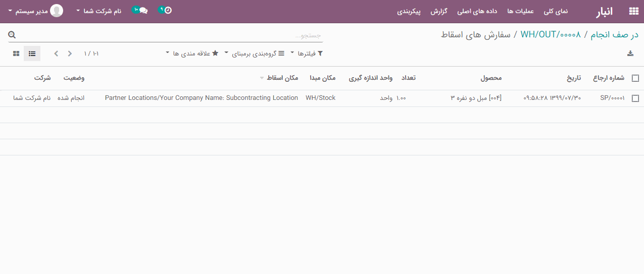The width and height of the screenshot is (644, 274).
Task: Click the user avatar image
Action: 57,11
